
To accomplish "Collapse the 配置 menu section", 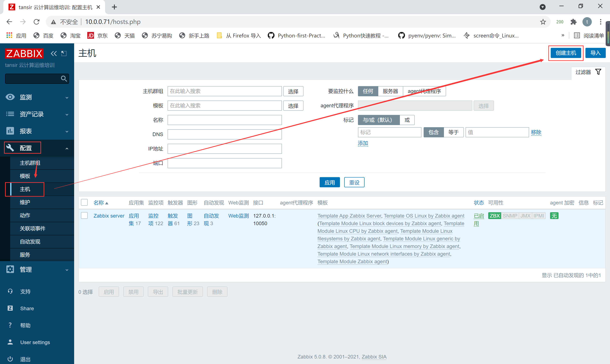I will [37, 148].
